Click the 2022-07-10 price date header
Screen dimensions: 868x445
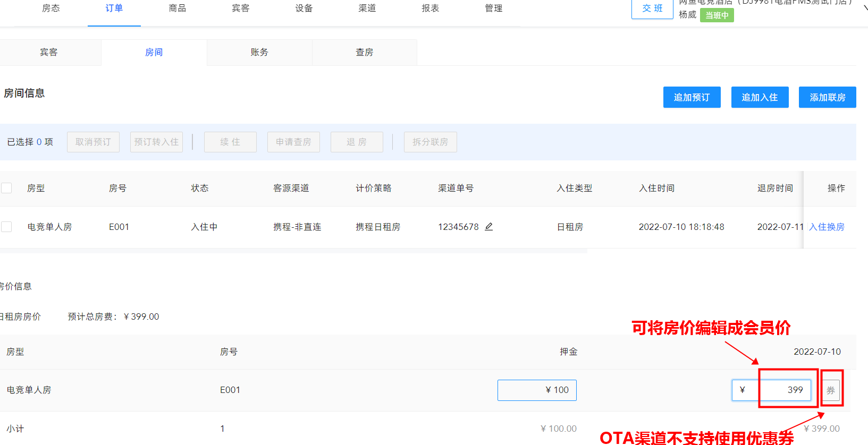[817, 352]
